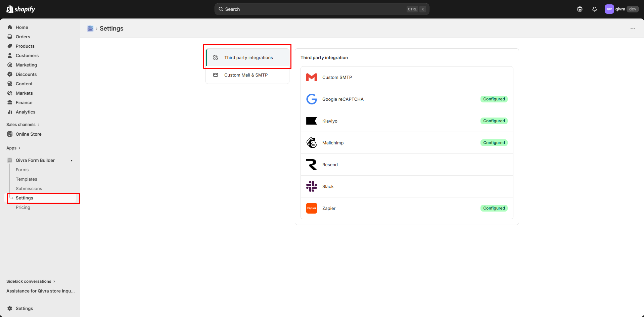Open the Custom SMTP integration row
The width and height of the screenshot is (644, 317).
click(x=407, y=77)
